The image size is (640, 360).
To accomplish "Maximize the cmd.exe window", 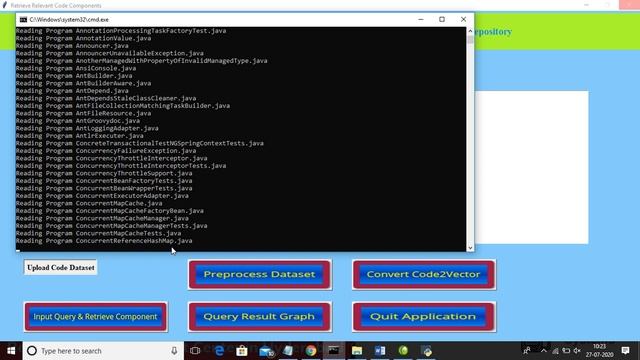I will (442, 19).
